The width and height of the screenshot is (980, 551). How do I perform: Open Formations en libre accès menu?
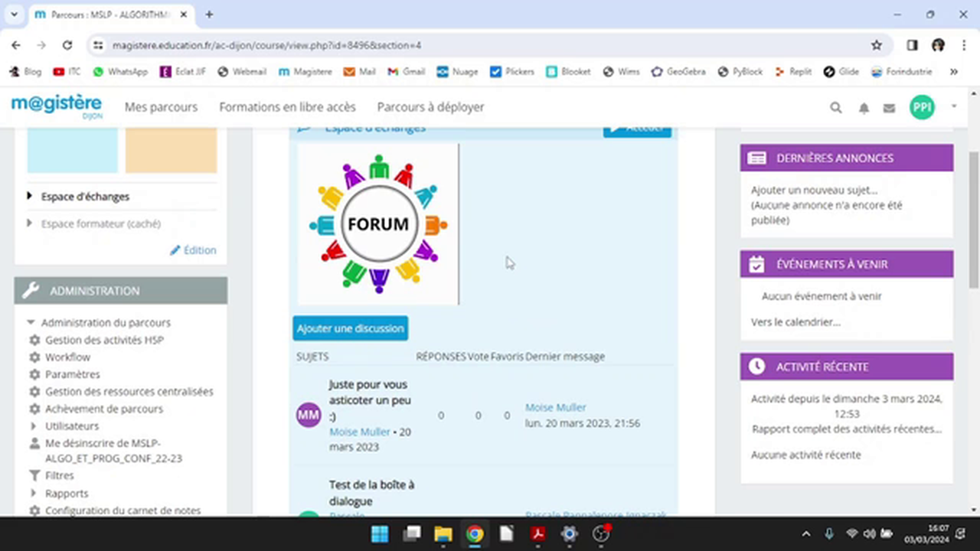point(287,107)
